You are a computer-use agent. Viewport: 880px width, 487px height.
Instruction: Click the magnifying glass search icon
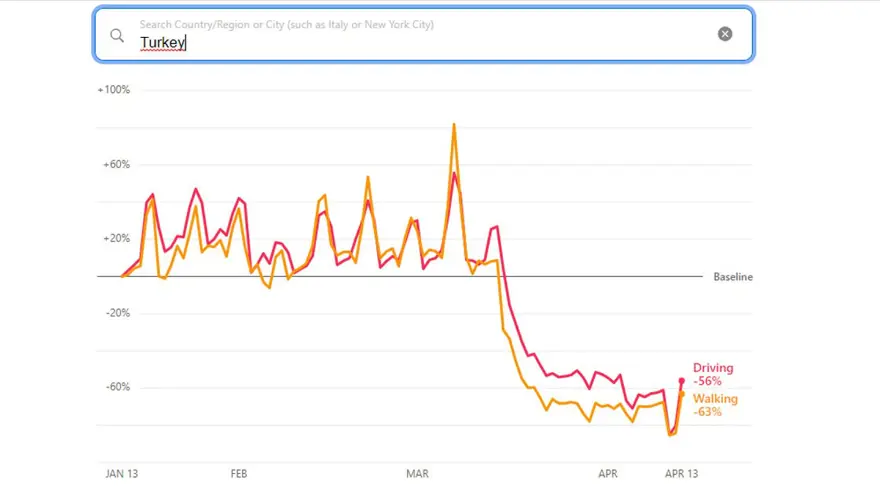tap(117, 35)
